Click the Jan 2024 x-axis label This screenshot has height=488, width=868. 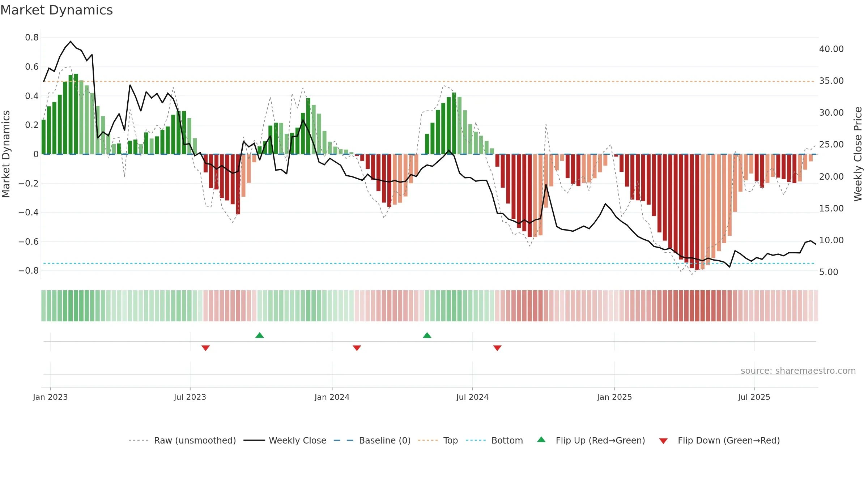pos(332,397)
